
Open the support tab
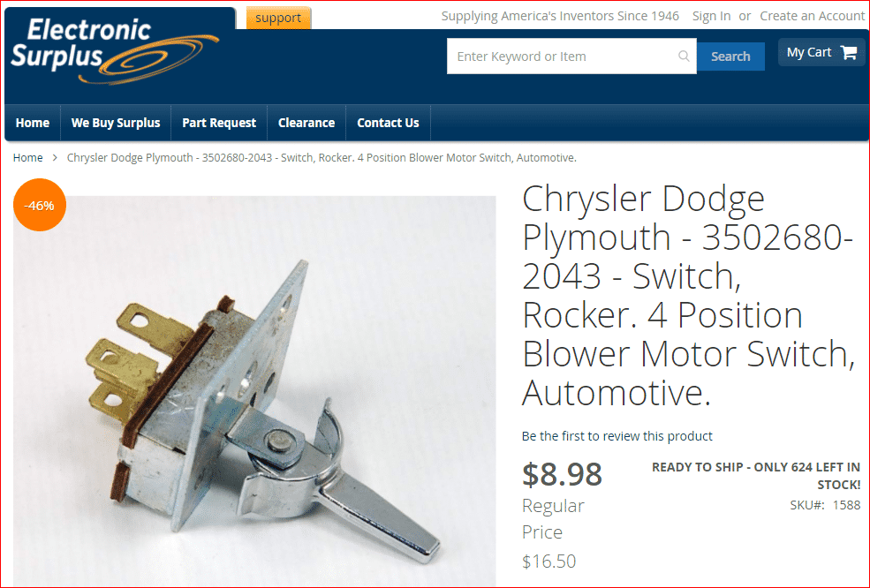tap(278, 18)
